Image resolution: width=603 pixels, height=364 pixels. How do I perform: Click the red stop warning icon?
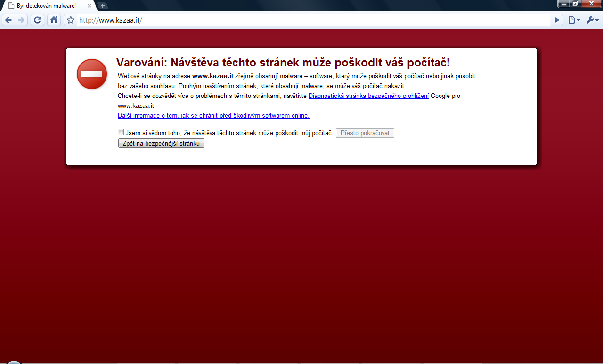click(x=92, y=74)
